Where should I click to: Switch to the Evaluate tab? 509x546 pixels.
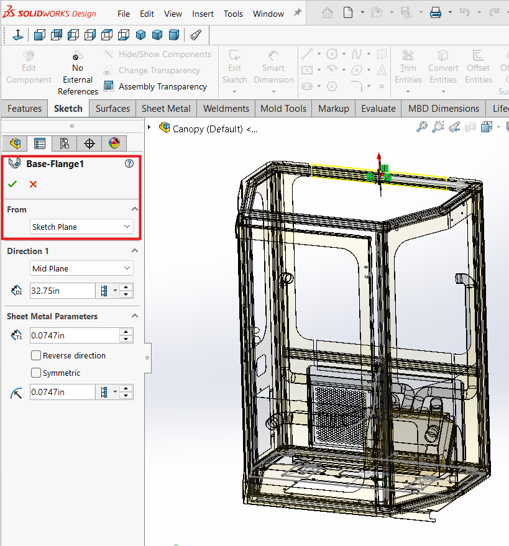[378, 109]
